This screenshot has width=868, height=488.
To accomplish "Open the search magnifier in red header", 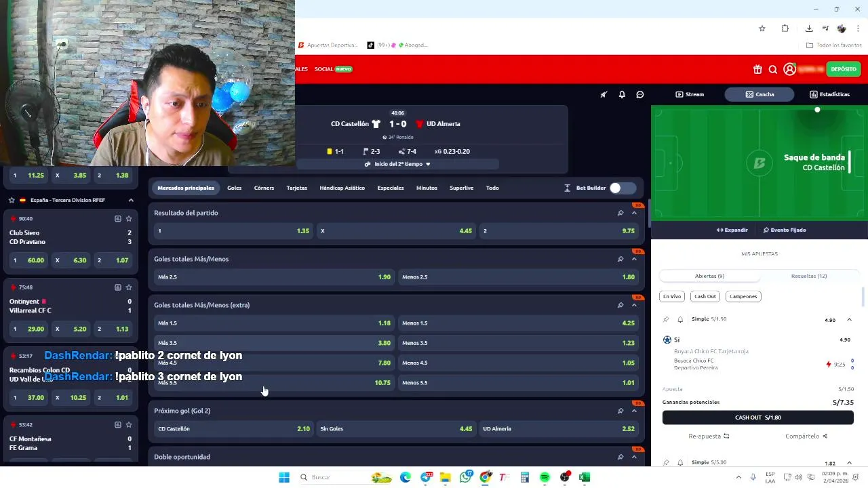I will 773,69.
